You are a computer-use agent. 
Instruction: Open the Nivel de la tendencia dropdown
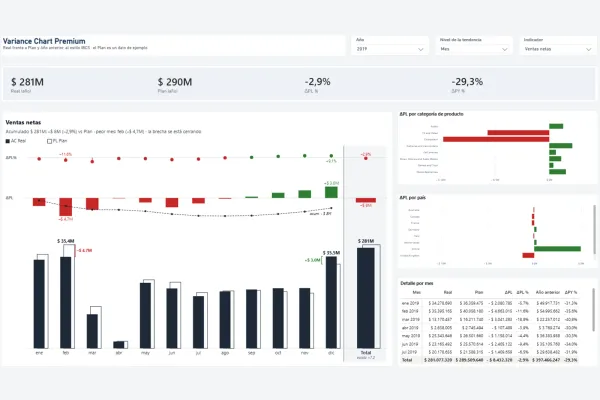tap(474, 49)
